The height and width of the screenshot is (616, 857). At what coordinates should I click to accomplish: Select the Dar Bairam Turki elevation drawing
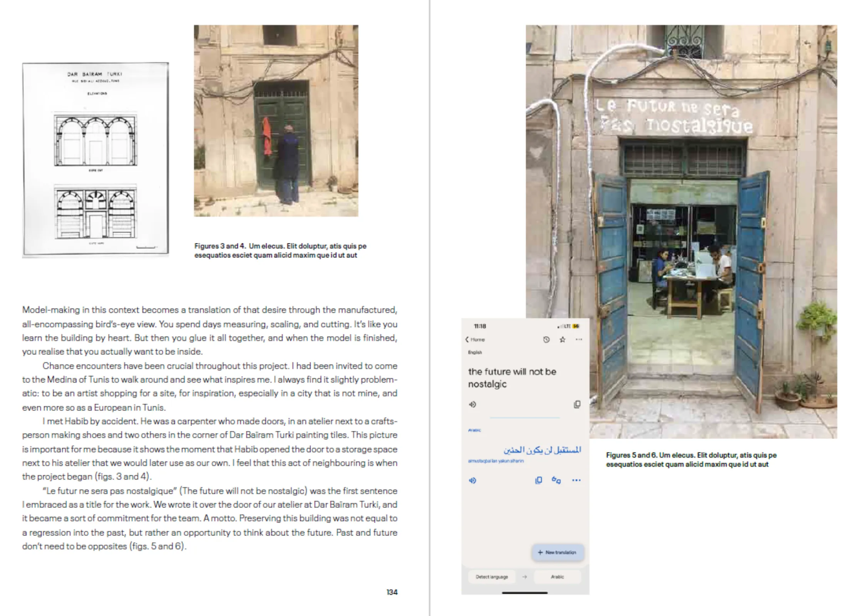95,160
